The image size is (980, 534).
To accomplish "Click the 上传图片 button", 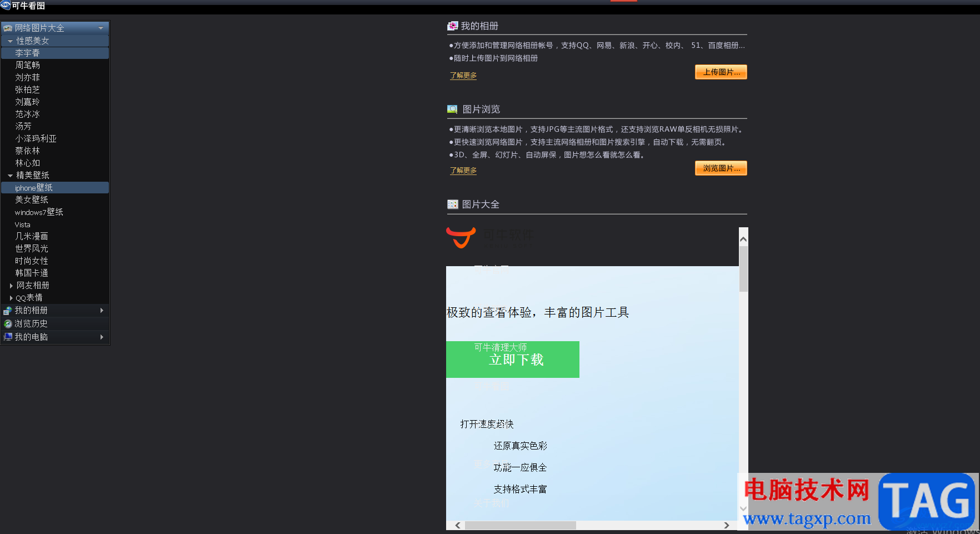I will pyautogui.click(x=721, y=72).
